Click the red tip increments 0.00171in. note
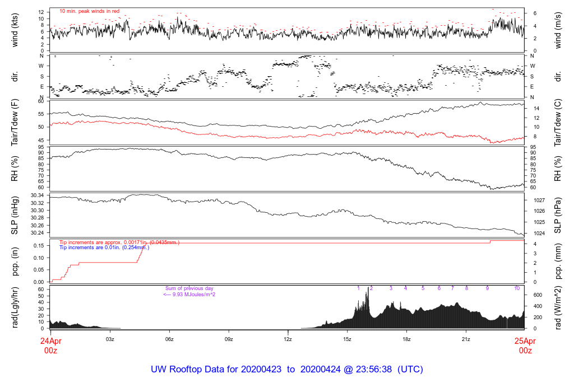574x392 pixels. (119, 242)
